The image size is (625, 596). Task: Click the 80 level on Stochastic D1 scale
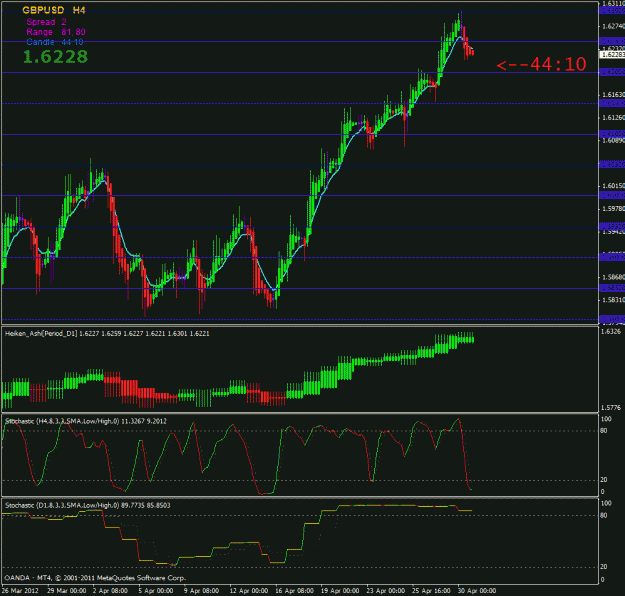[x=604, y=515]
